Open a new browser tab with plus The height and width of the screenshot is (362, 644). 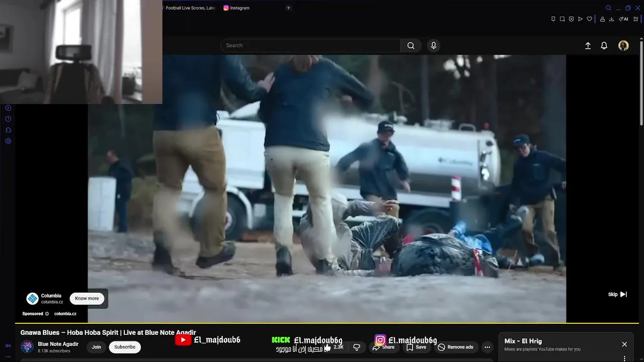(x=288, y=8)
